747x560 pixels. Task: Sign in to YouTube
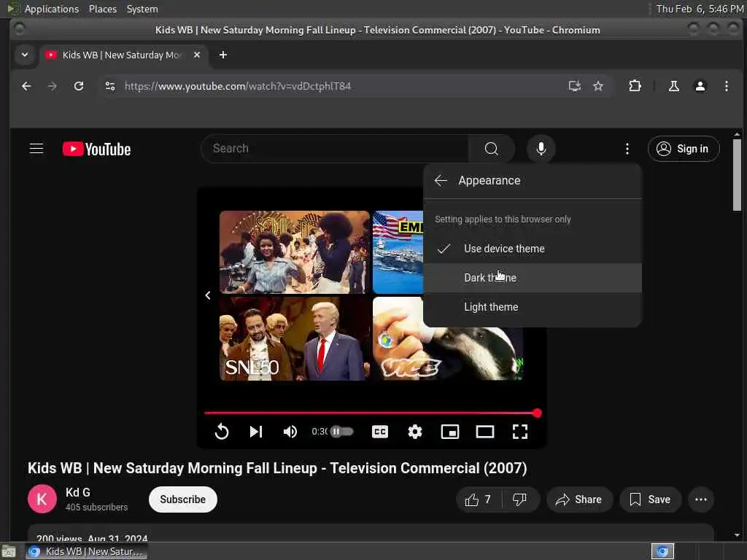point(684,149)
